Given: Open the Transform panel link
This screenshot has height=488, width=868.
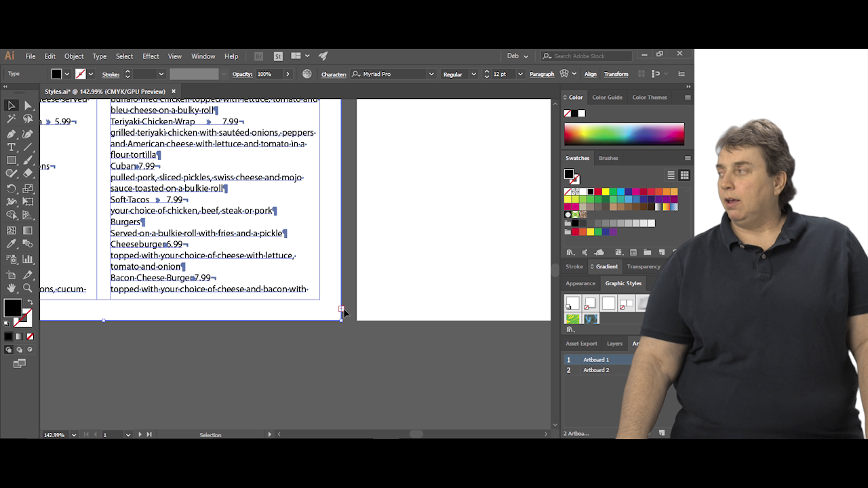Looking at the screenshot, I should tap(616, 75).
